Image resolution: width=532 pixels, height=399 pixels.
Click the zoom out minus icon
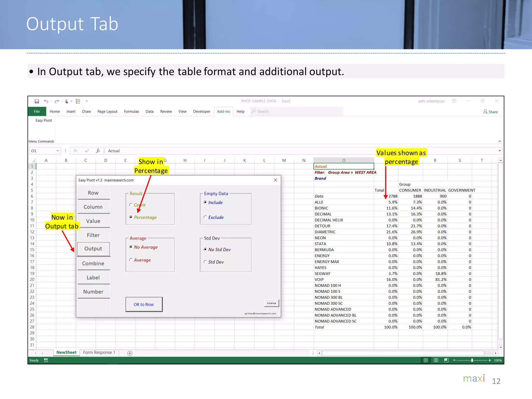454,360
